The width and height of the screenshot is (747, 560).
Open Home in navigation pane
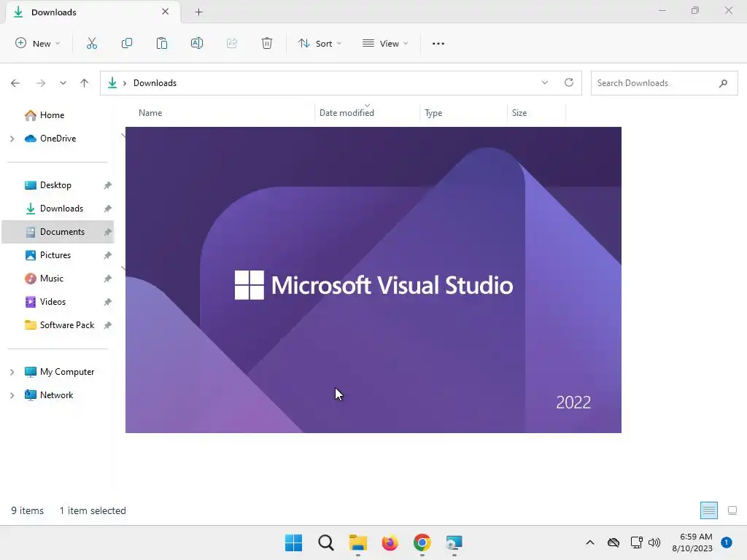(x=52, y=115)
